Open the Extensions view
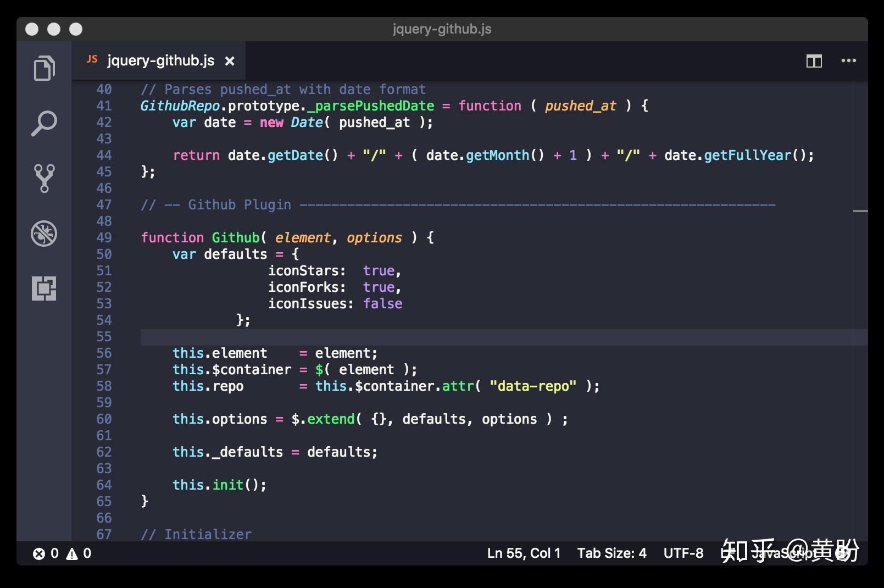884x588 pixels. [45, 288]
